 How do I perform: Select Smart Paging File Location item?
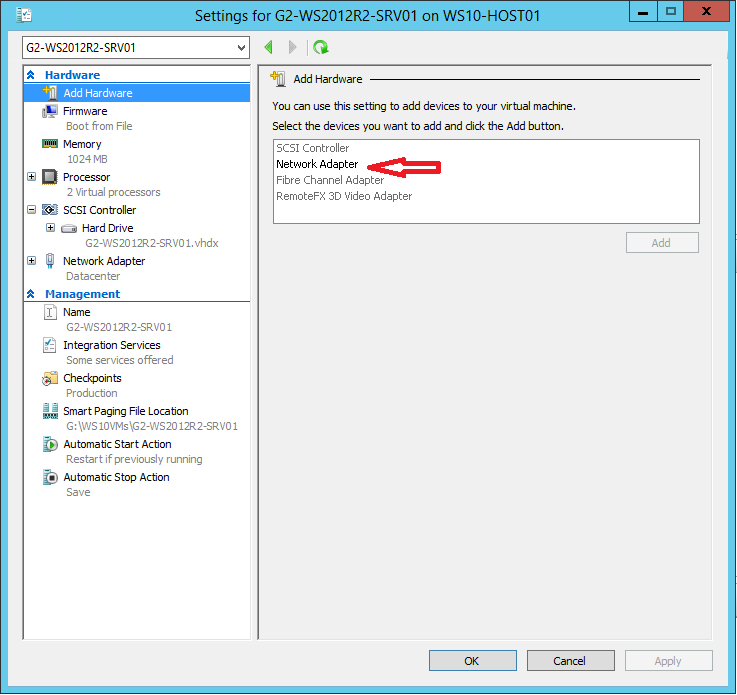click(125, 411)
